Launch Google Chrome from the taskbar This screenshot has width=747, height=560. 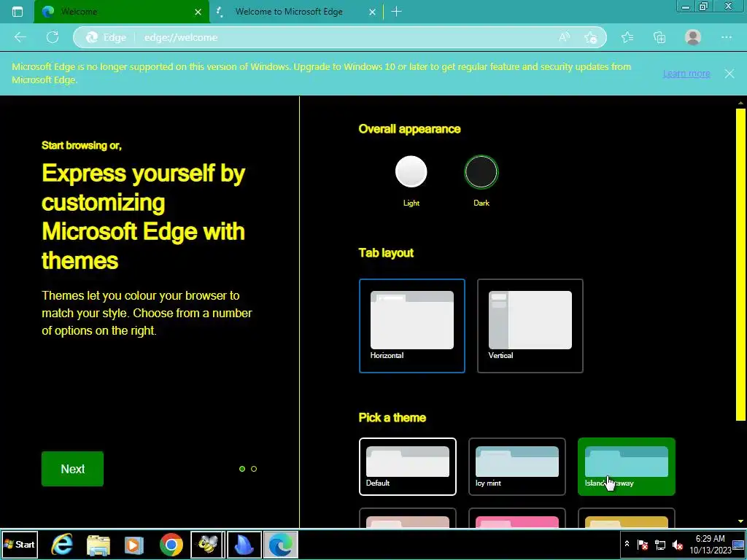tap(171, 545)
